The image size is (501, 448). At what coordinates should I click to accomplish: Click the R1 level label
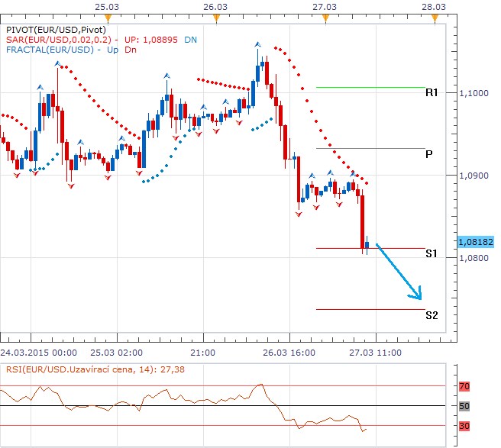(x=432, y=93)
